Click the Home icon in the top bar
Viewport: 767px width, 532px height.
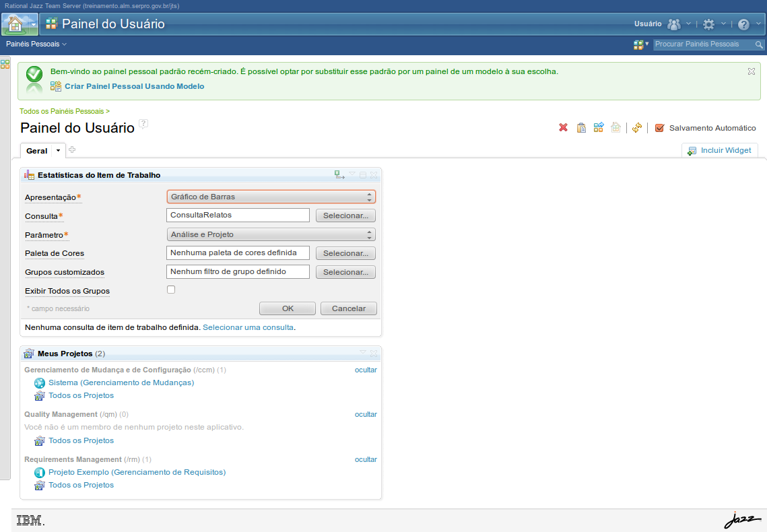click(x=15, y=24)
